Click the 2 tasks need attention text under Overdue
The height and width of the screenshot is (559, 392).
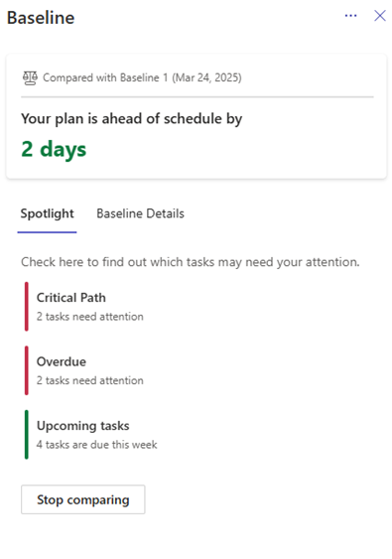click(89, 380)
